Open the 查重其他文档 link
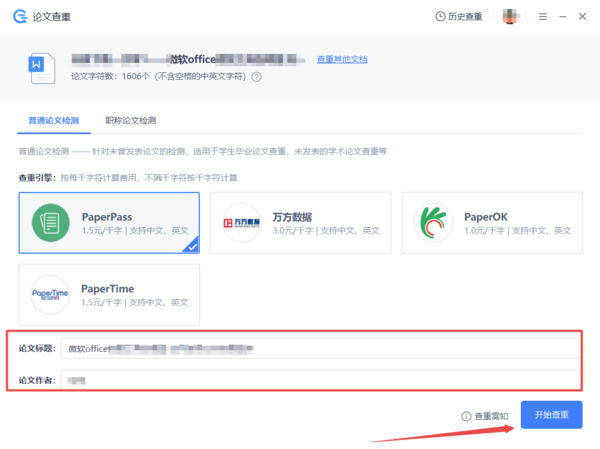The height and width of the screenshot is (449, 600). [x=342, y=59]
